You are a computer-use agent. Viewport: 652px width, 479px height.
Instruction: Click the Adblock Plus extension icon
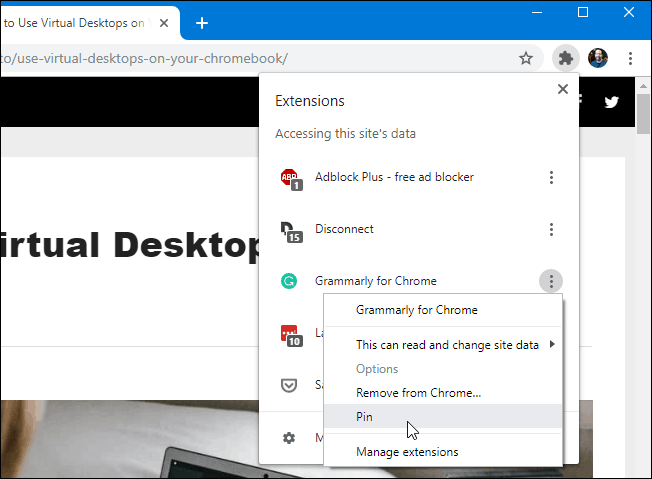pos(291,179)
